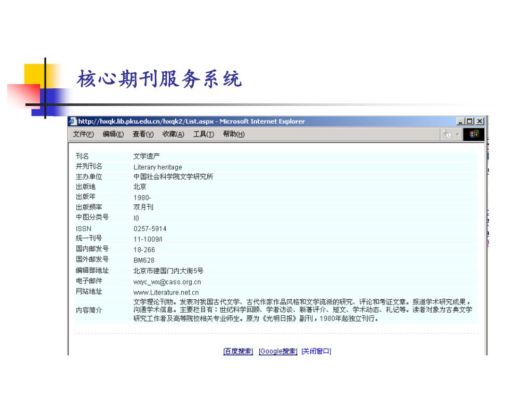Close the Internet Explorer window
Viewport: 532px width, 399px height.
point(479,122)
